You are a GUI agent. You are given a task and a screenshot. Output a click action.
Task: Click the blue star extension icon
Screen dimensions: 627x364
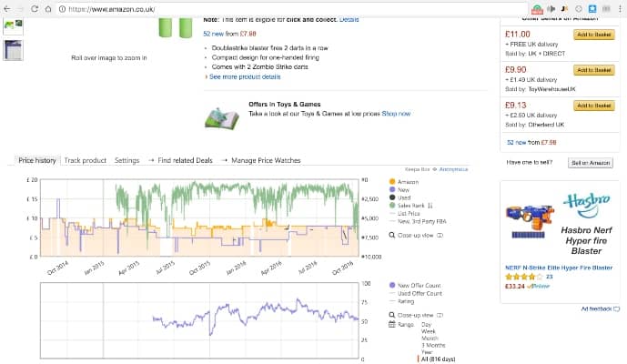[x=592, y=9]
